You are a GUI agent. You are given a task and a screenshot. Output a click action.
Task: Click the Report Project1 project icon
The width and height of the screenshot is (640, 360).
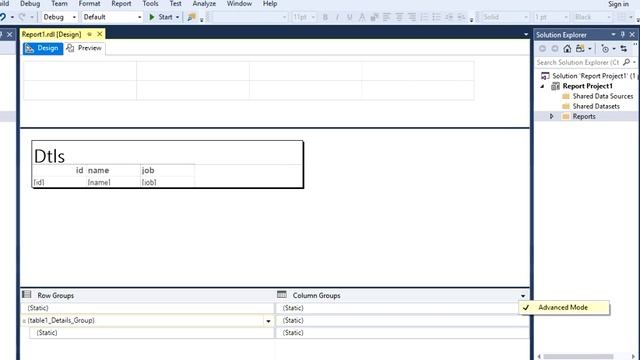pyautogui.click(x=556, y=86)
